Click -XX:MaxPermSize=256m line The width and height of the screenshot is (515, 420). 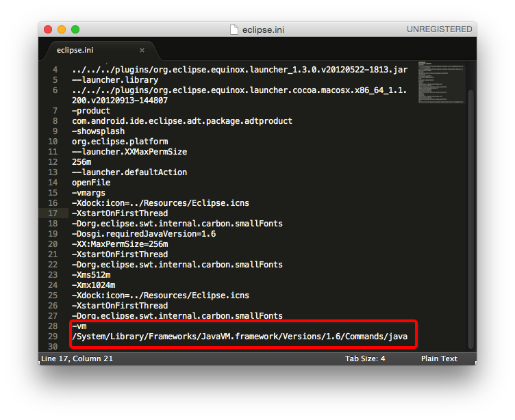pos(120,244)
